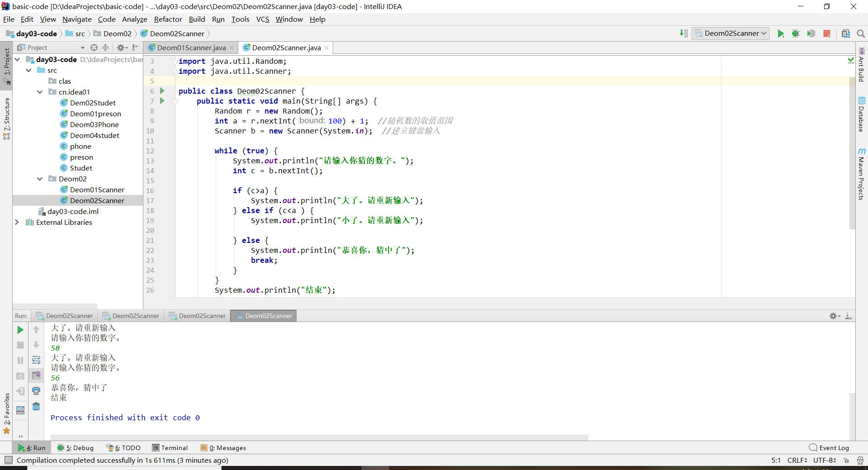The image size is (868, 470).
Task: Move up the stack trace with the up arrow
Action: click(x=36, y=330)
